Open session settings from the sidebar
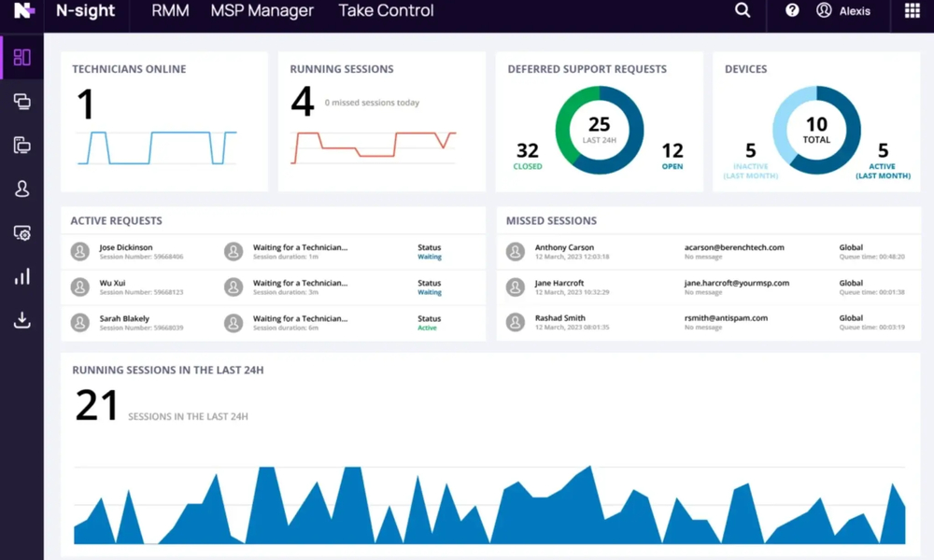Image resolution: width=934 pixels, height=560 pixels. [22, 232]
